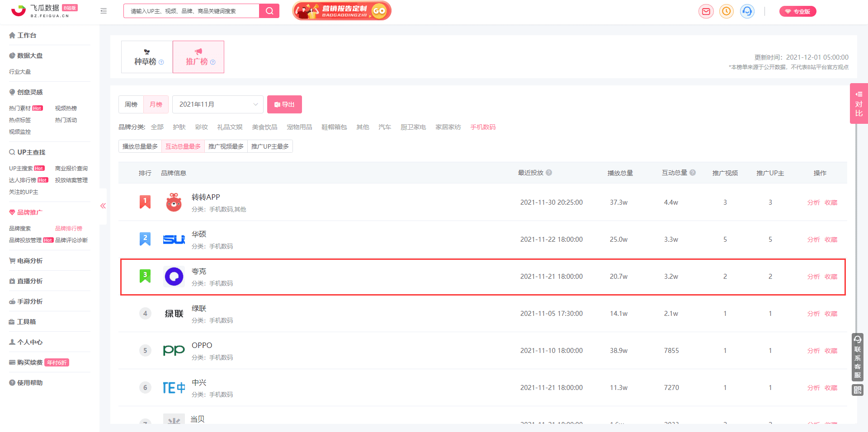868x432 pixels.
Task: Click the clock history icon
Action: click(726, 11)
